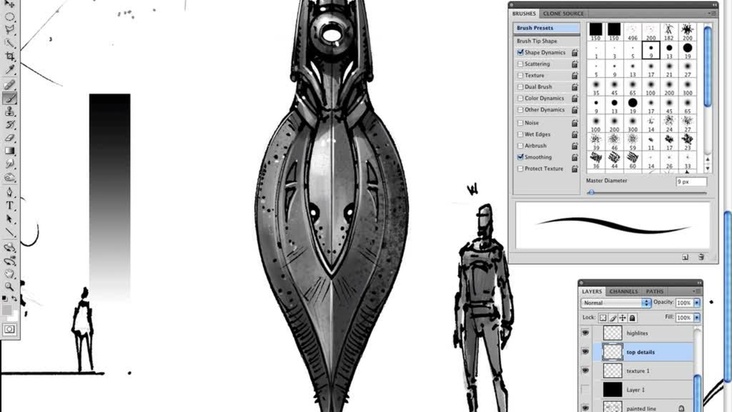Create new brush preset icon
This screenshot has width=732, height=412.
tap(685, 257)
